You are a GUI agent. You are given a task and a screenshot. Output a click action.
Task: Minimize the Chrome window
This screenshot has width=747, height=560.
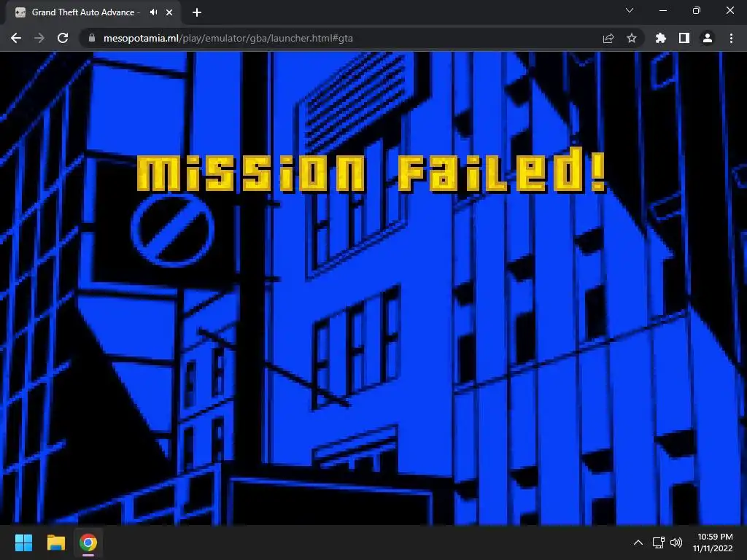coord(663,10)
